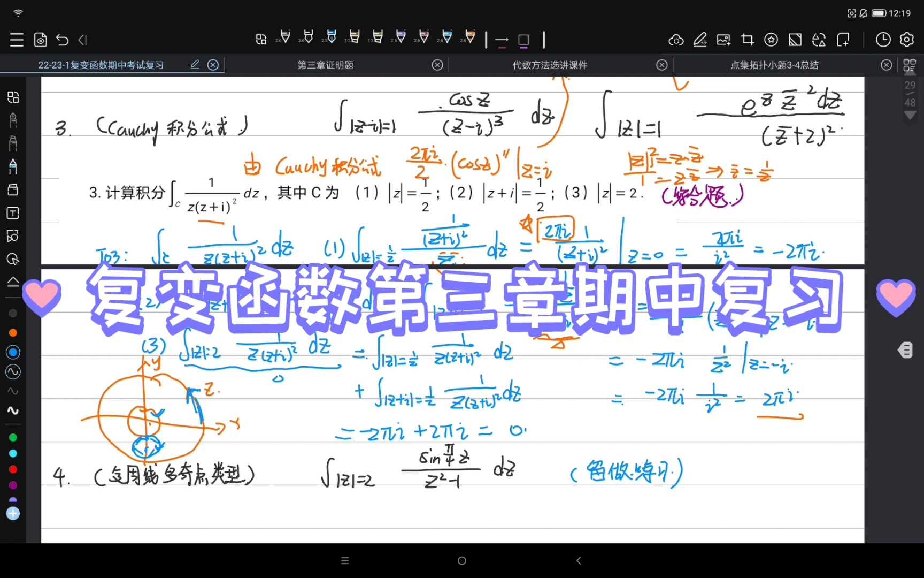This screenshot has width=924, height=578.
Task: Open cloud sync
Action: click(676, 40)
